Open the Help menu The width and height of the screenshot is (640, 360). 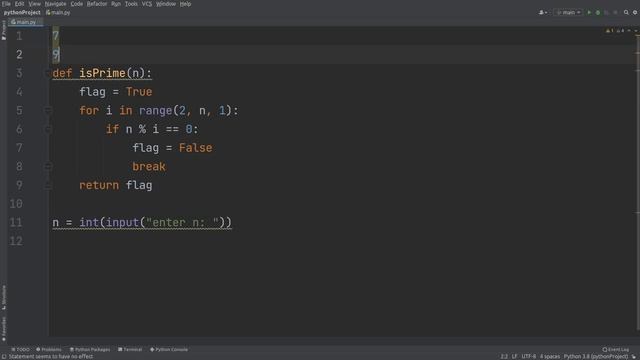185,4
